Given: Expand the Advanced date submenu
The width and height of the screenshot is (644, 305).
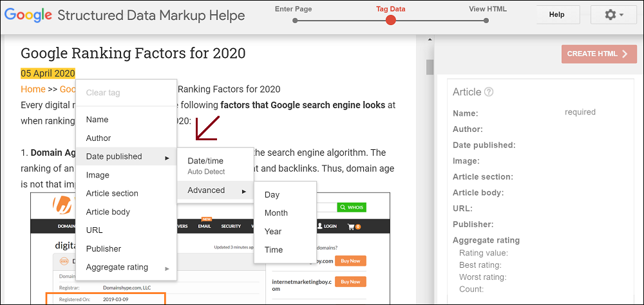Looking at the screenshot, I should [215, 190].
